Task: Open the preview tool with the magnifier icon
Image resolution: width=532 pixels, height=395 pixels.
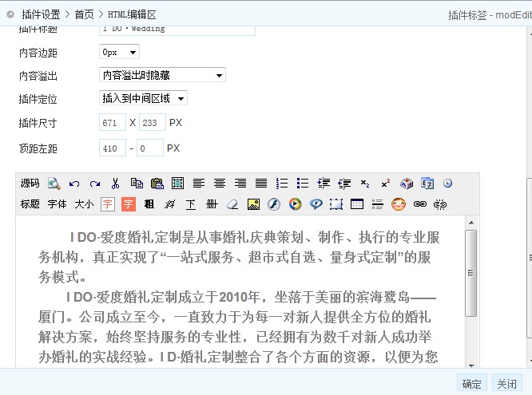Action: (x=54, y=184)
